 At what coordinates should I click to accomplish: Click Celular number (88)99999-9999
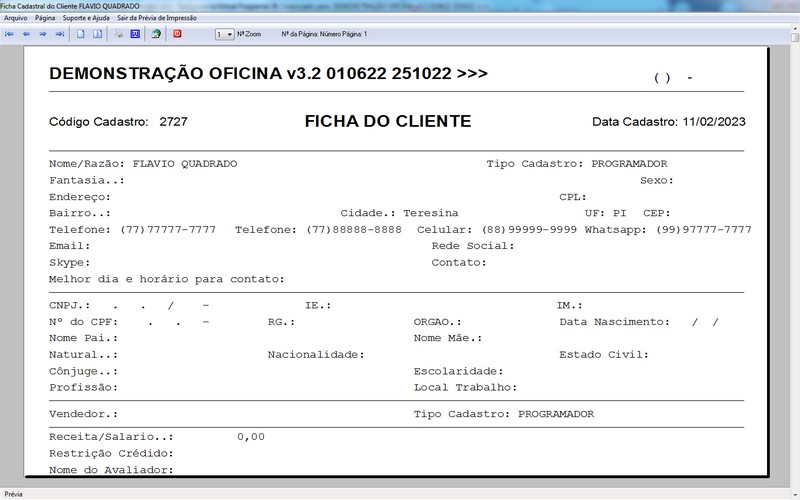tap(529, 230)
